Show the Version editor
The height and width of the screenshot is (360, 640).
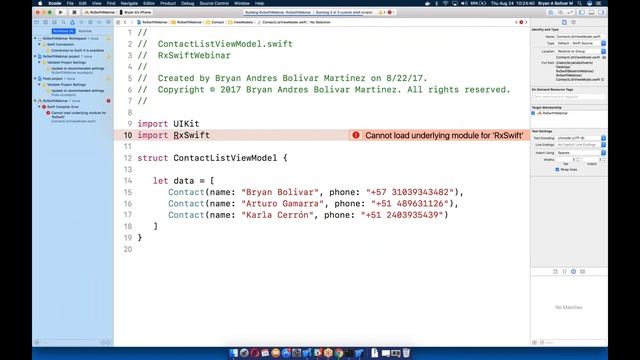point(570,12)
